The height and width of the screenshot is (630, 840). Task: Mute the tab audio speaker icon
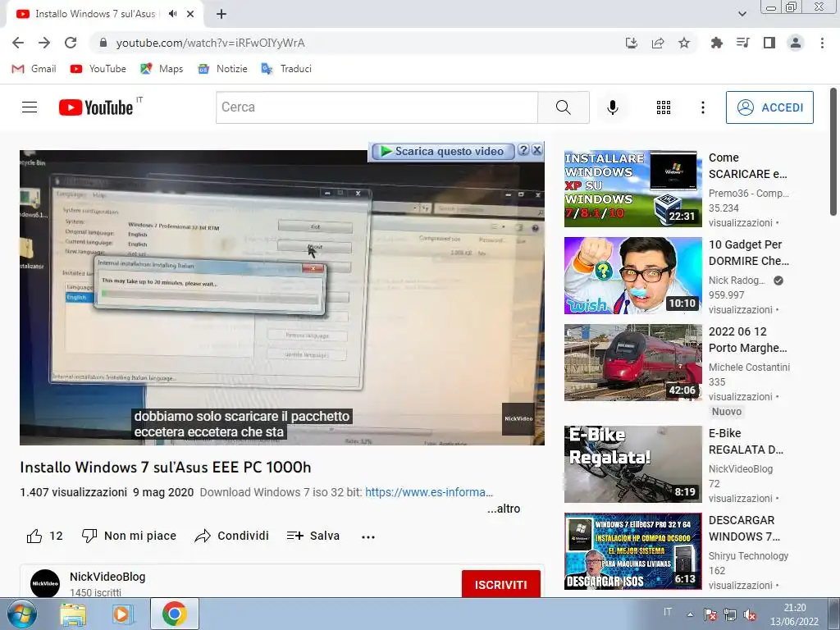point(172,14)
